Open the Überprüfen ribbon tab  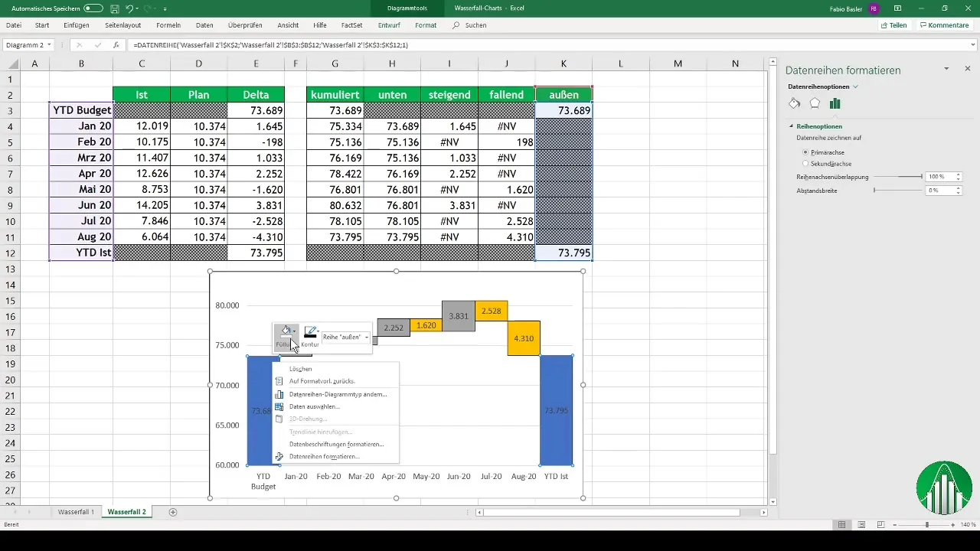pos(246,25)
